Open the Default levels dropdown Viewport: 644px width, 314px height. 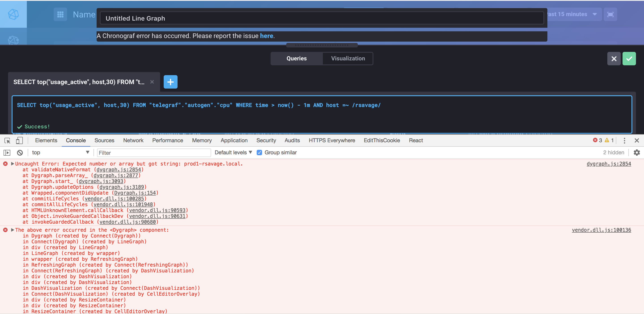point(233,153)
